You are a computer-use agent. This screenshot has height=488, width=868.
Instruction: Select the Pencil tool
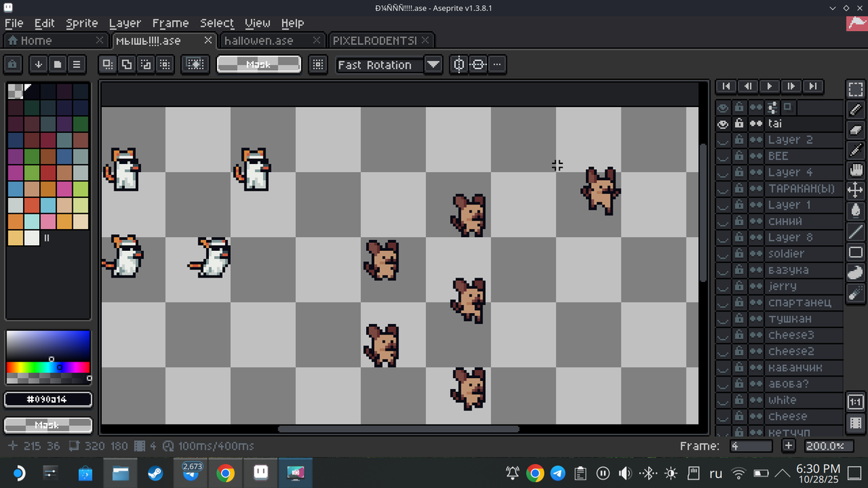(x=855, y=110)
